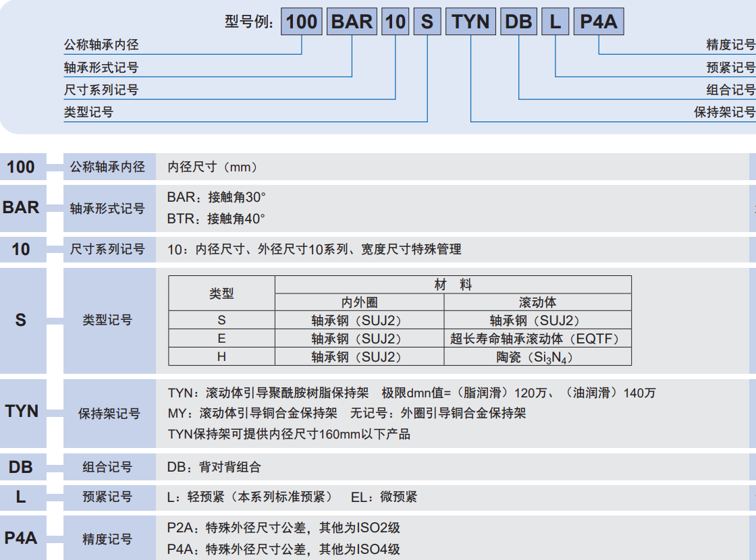Click '尺寸系列记号' label in top diagram
756x560 pixels.
tap(101, 90)
